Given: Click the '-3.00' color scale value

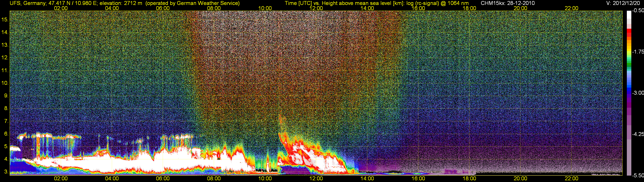Looking at the screenshot, I should click(638, 93).
